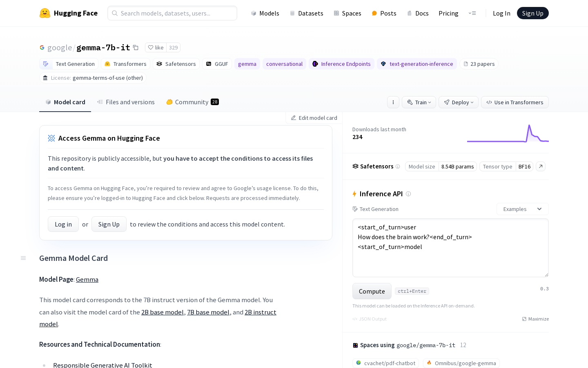Click the Compute button

point(372,291)
